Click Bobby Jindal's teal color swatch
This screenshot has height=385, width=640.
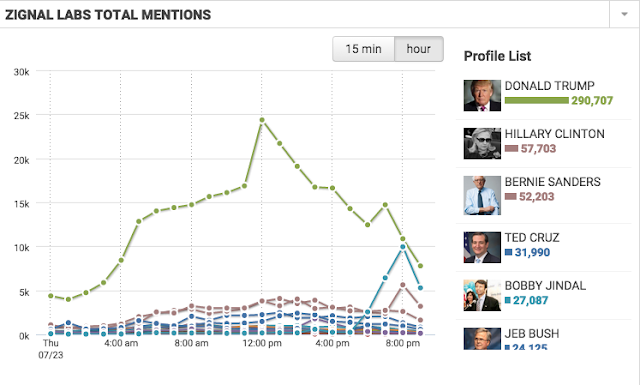[508, 300]
